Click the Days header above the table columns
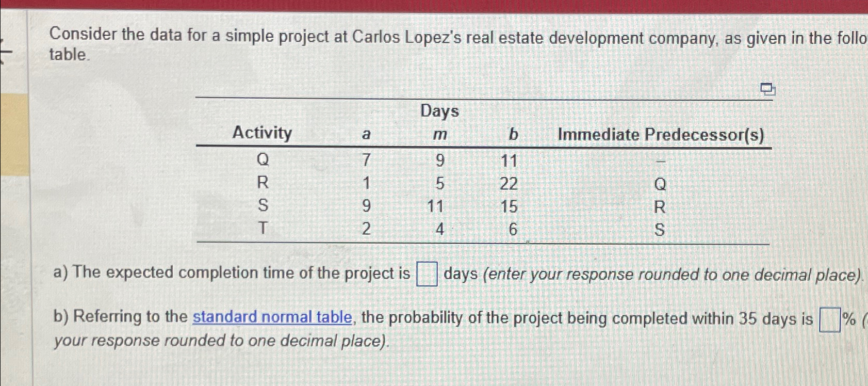This screenshot has height=386, width=868. pos(438,111)
